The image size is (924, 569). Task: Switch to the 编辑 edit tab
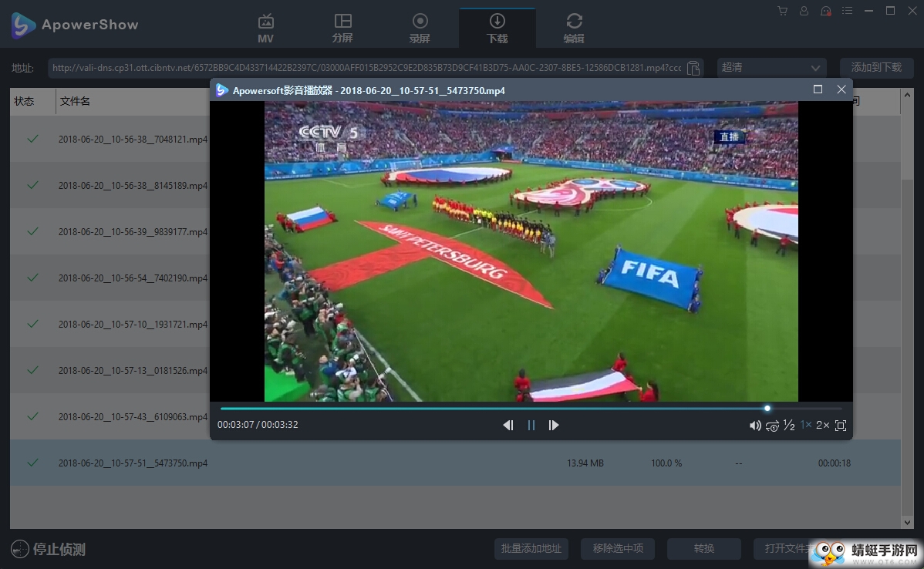pyautogui.click(x=574, y=28)
